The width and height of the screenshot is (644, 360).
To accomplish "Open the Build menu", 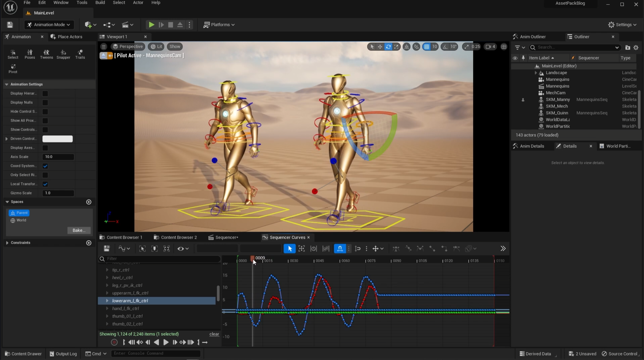I will [100, 2].
